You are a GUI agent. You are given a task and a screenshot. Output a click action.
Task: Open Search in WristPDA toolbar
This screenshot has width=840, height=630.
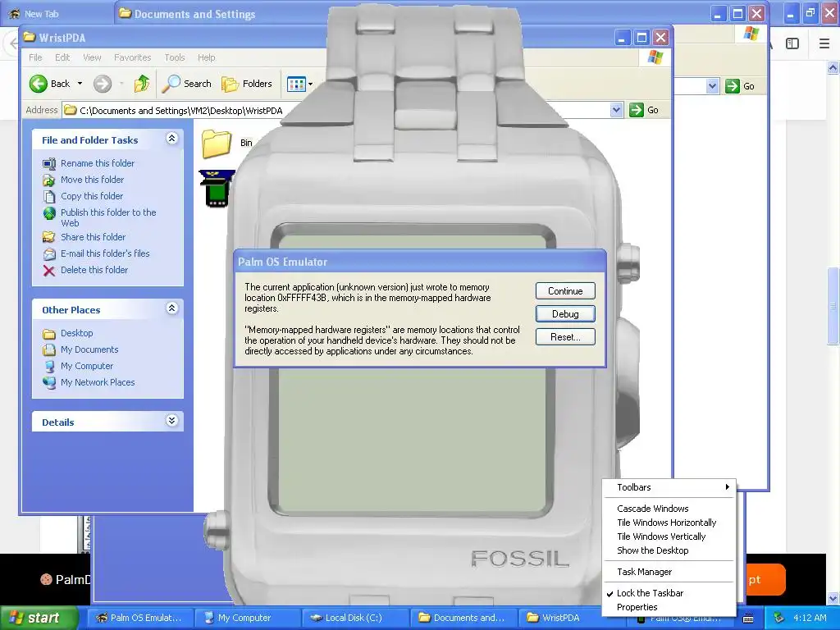186,84
